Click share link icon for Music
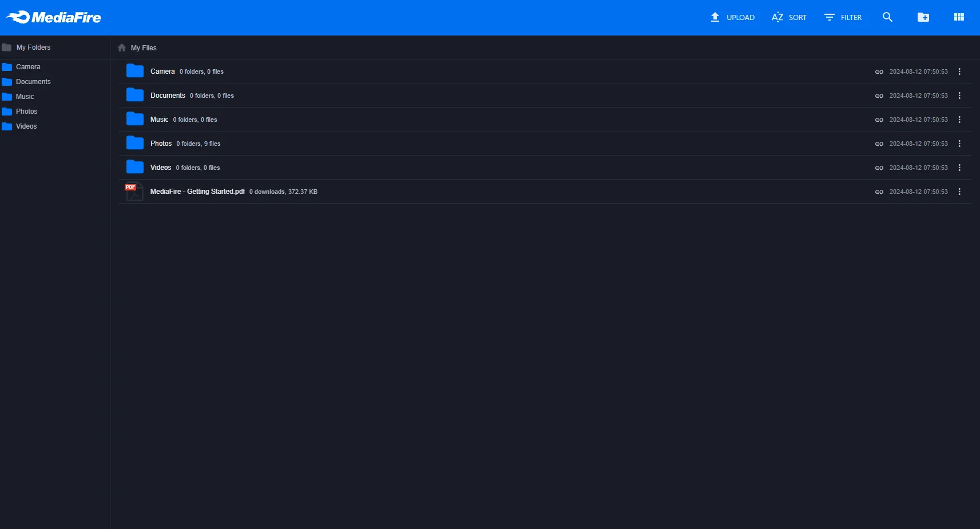 tap(879, 120)
